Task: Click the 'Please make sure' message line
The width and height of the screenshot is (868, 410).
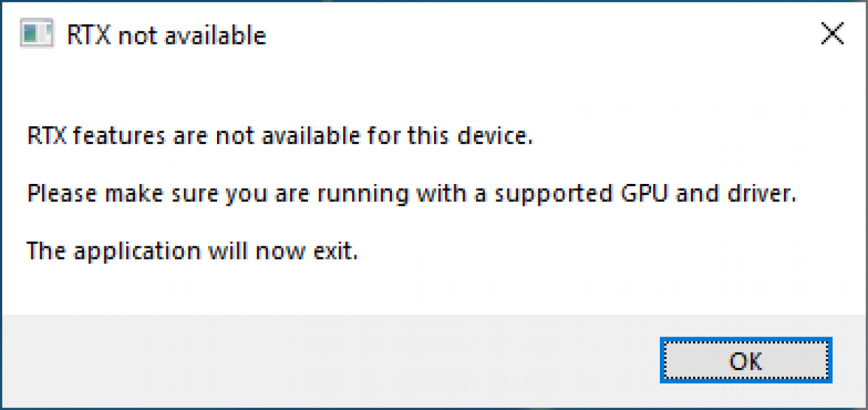Action: 411,195
